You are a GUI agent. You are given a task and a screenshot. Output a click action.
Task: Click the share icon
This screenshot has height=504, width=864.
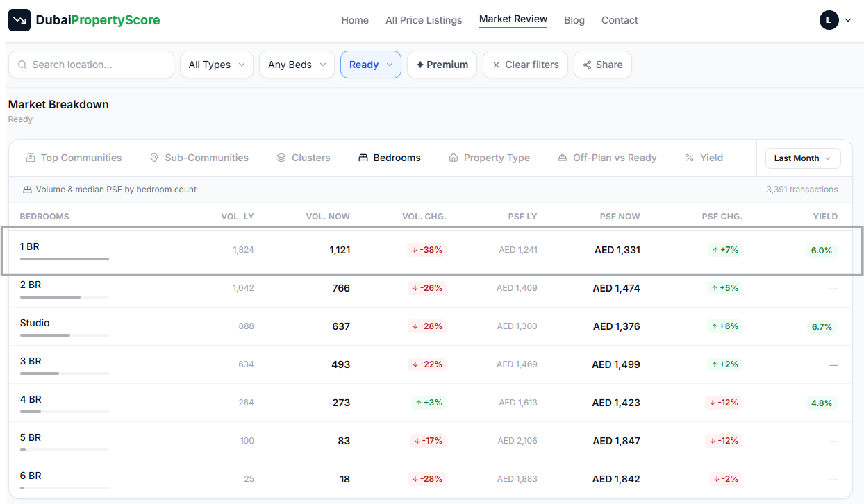588,65
